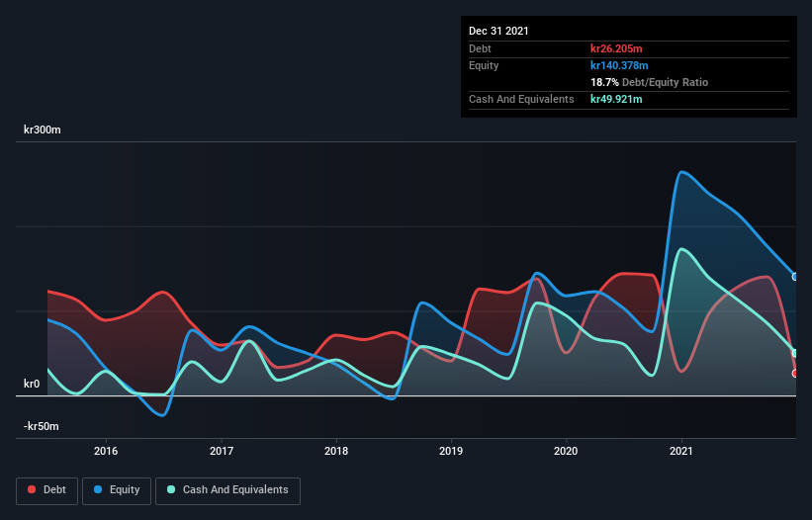812x520 pixels.
Task: Click the 2016 x-axis label
Action: tap(106, 451)
